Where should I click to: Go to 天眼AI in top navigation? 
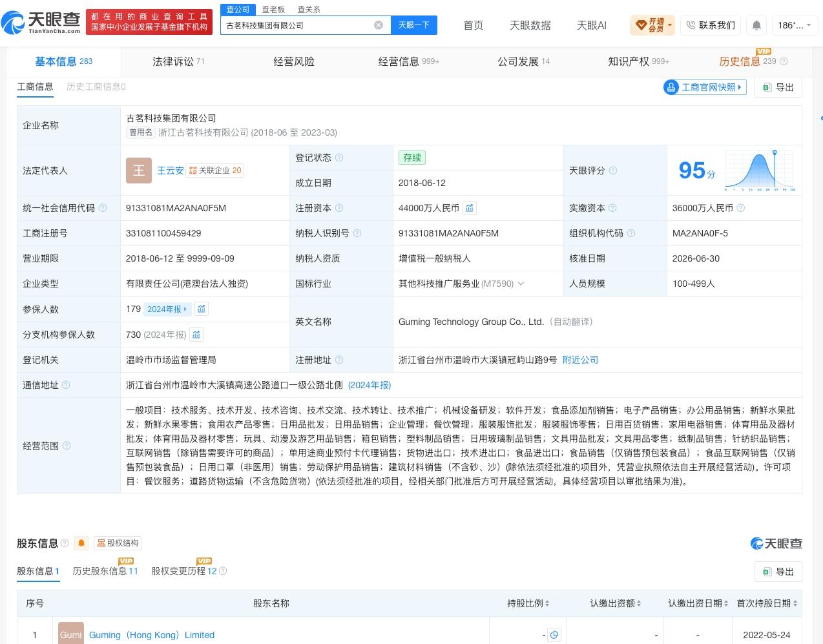click(592, 25)
